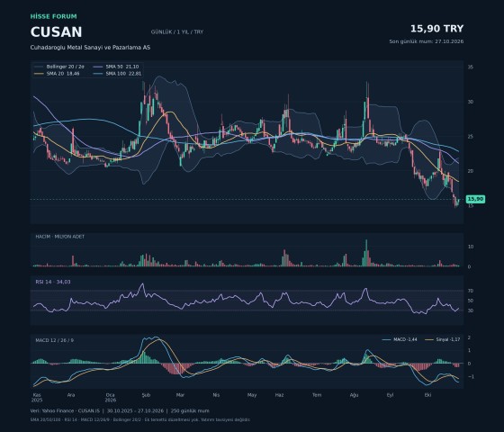Click the Mar month axis label
504x432 pixels.
pyautogui.click(x=180, y=395)
